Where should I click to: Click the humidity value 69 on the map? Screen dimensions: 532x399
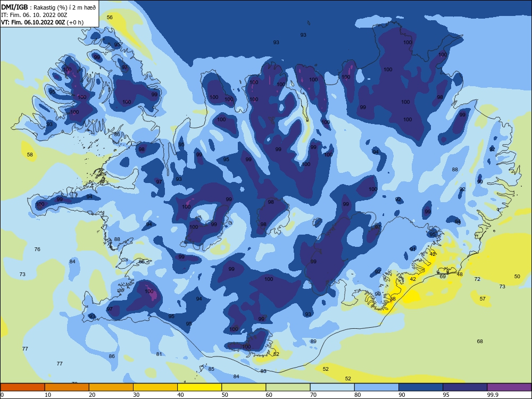click(443, 277)
